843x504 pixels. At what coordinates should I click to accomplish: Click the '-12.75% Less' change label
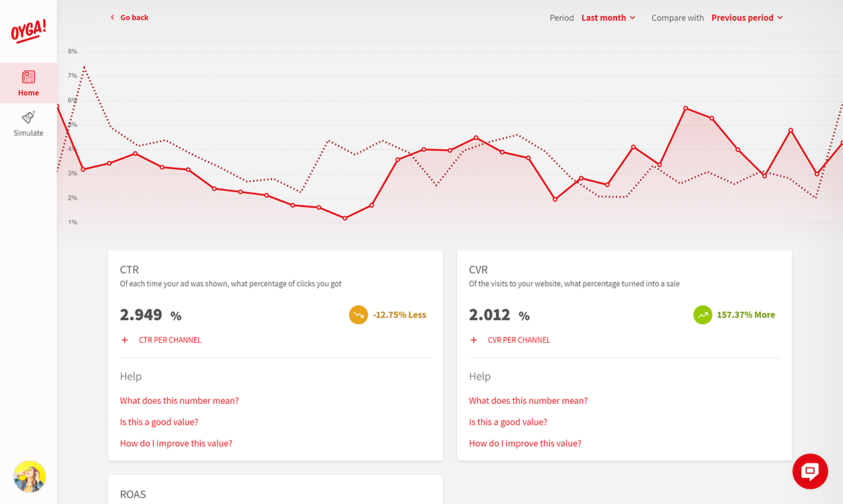tap(400, 315)
